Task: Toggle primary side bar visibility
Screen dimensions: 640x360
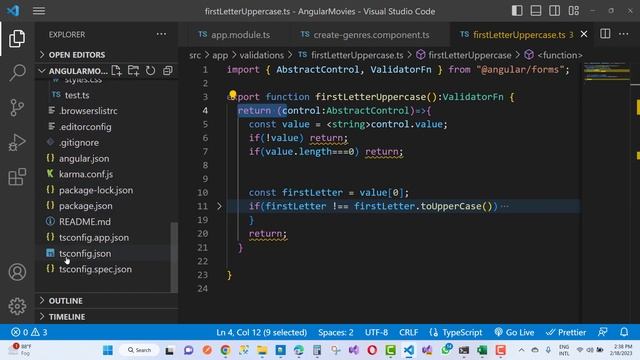Action: click(517, 11)
